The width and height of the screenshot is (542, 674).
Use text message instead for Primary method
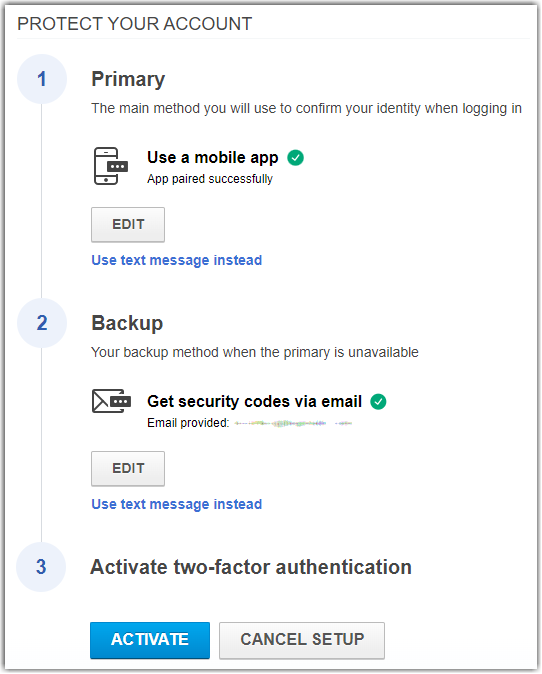[177, 260]
